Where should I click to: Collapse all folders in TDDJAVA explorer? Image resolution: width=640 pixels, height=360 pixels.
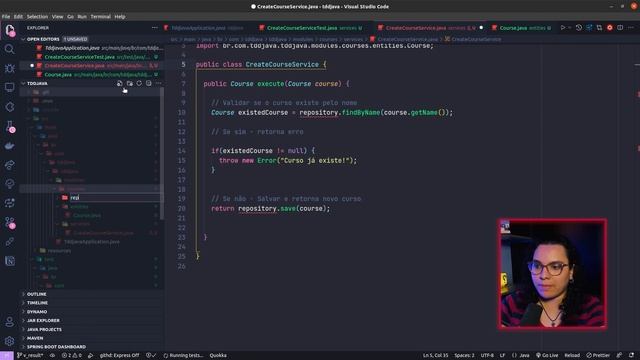tap(149, 83)
